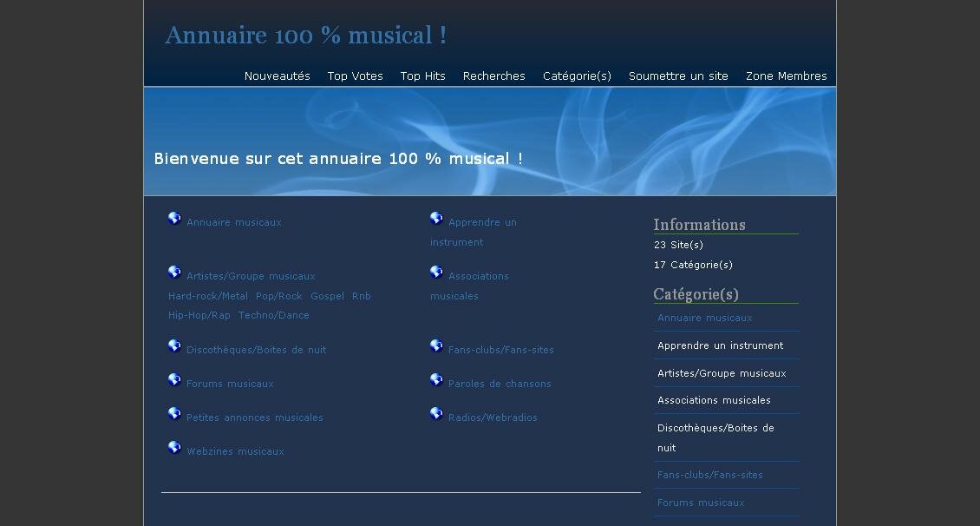
Task: Click the globe icon beside Petites annonces musicales
Action: click(x=174, y=413)
